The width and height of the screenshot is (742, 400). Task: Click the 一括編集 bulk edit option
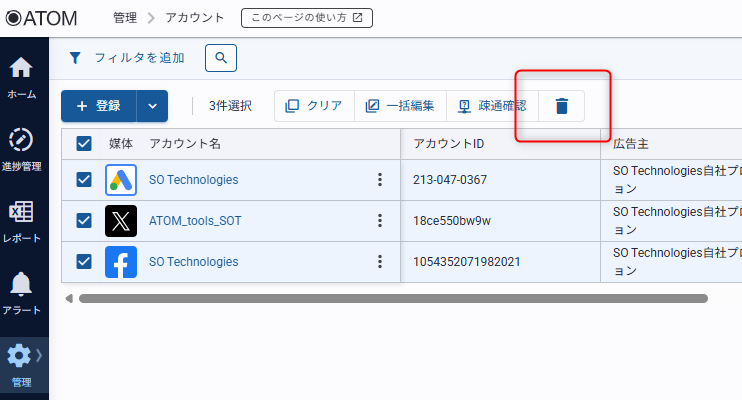tap(400, 106)
